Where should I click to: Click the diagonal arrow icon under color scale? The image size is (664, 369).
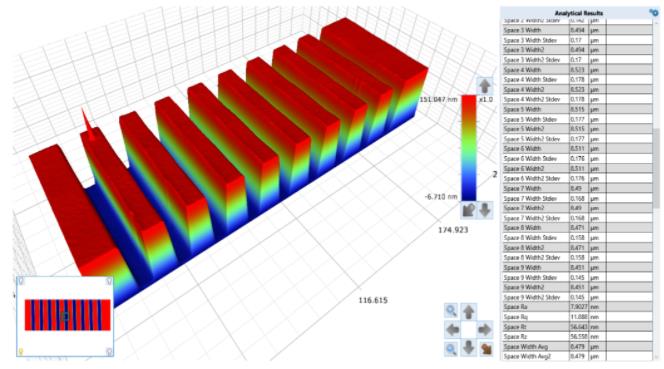(x=469, y=210)
